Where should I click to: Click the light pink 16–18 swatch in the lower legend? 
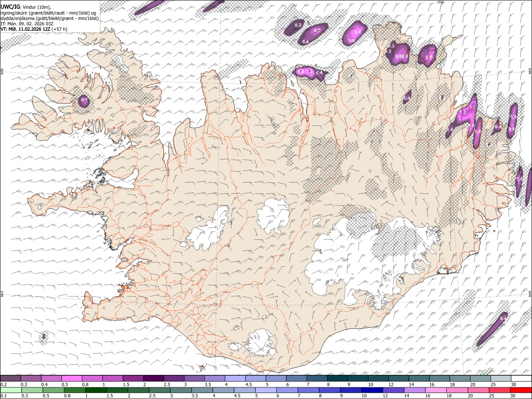click(436, 390)
